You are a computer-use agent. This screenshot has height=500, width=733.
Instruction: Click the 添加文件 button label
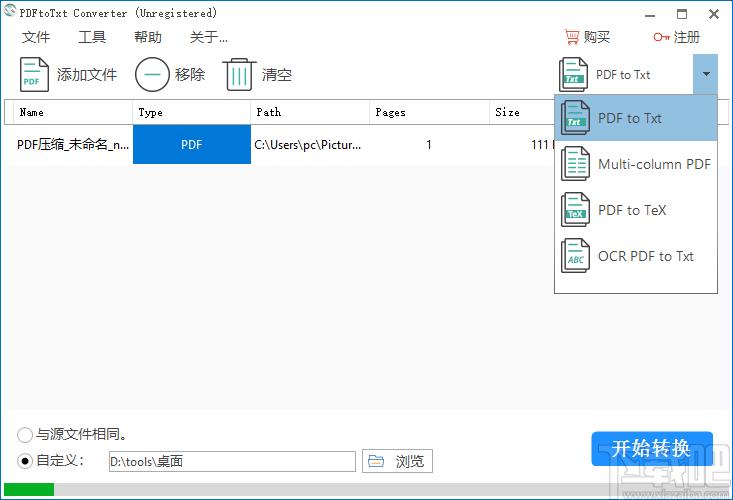pyautogui.click(x=87, y=74)
